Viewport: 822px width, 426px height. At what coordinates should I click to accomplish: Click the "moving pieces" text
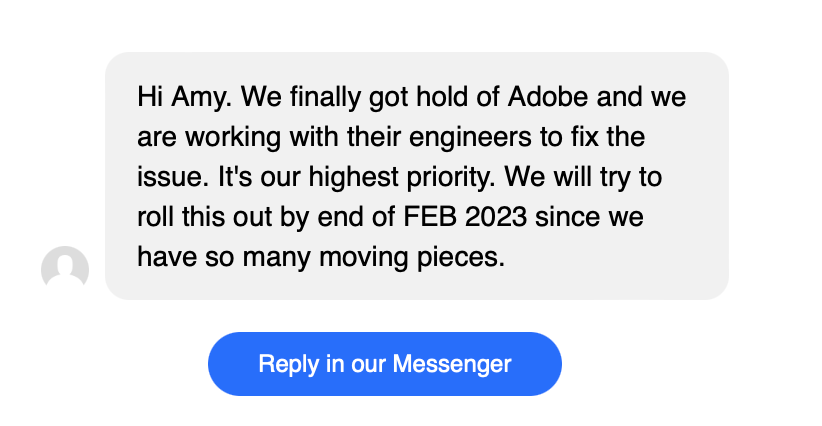tap(412, 258)
